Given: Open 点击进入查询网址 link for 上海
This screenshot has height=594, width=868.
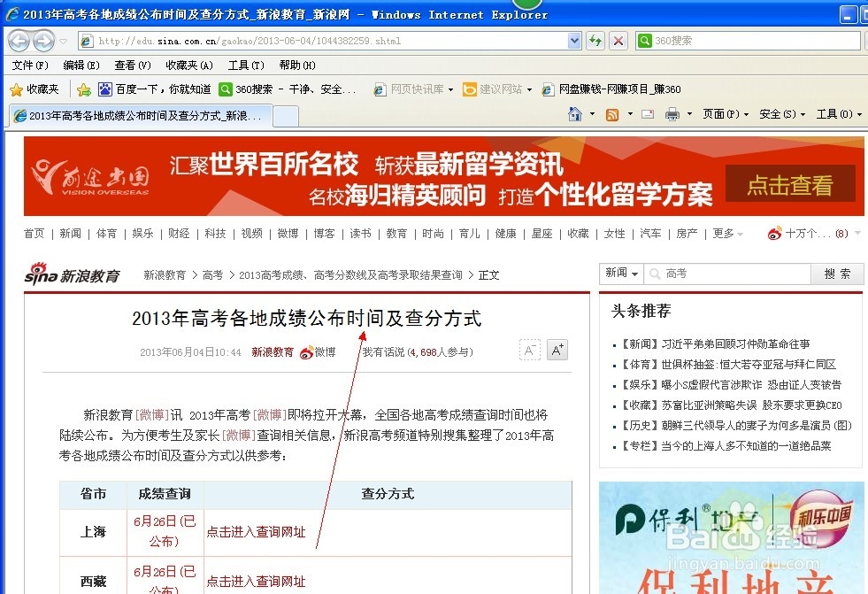Looking at the screenshot, I should tap(256, 532).
